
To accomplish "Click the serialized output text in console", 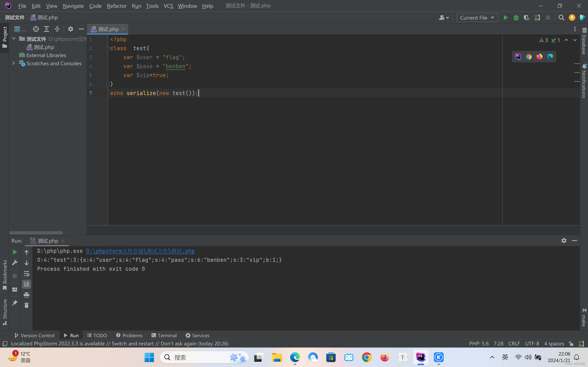I will (160, 260).
